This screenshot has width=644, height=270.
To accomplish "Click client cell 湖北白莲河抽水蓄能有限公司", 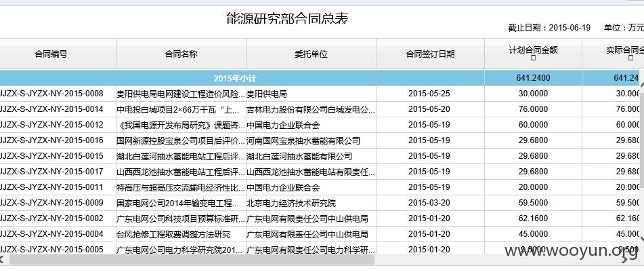I will point(299,157).
